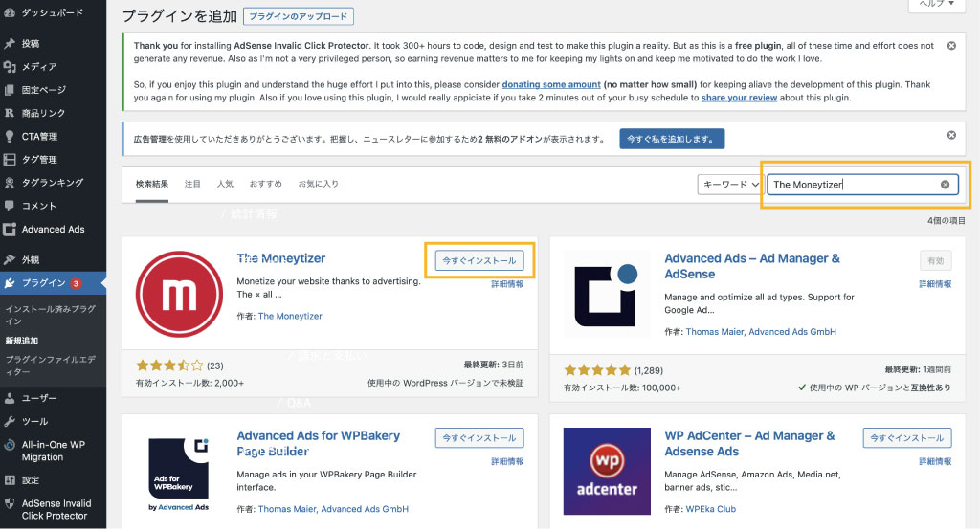Switch to the 検索結果 tab
The width and height of the screenshot is (980, 532).
point(152,184)
